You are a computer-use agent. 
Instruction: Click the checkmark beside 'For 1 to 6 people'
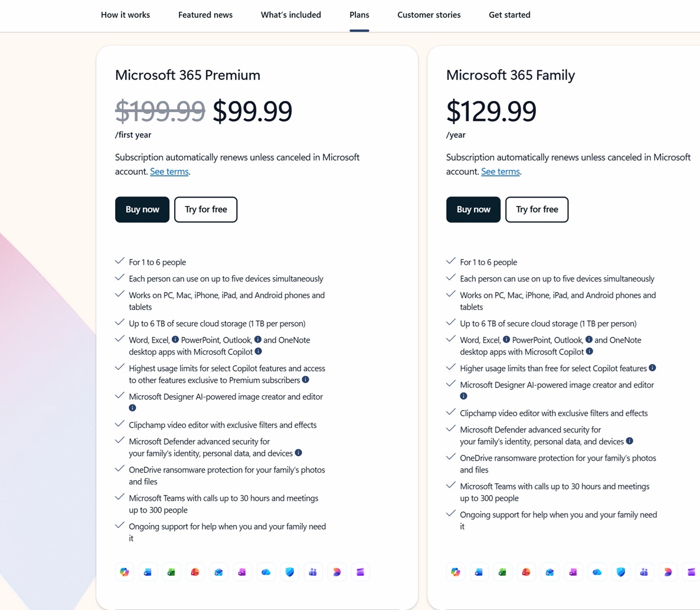coord(119,260)
